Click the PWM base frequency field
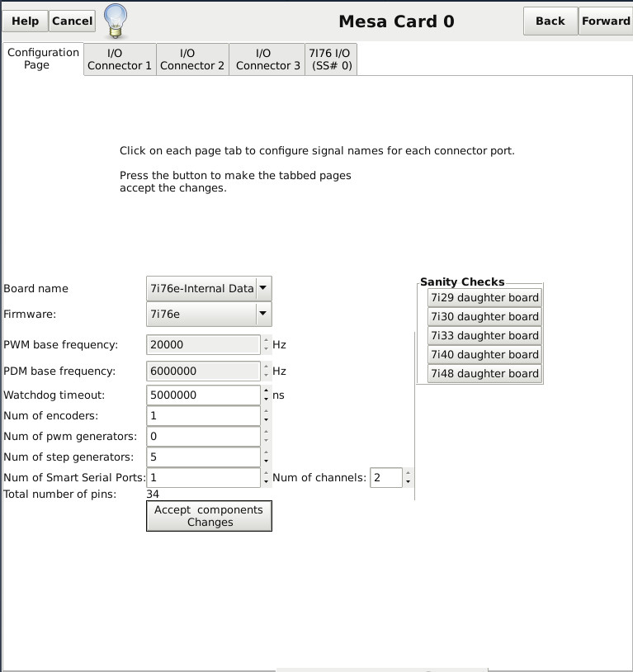The width and height of the screenshot is (633, 672). coord(203,344)
